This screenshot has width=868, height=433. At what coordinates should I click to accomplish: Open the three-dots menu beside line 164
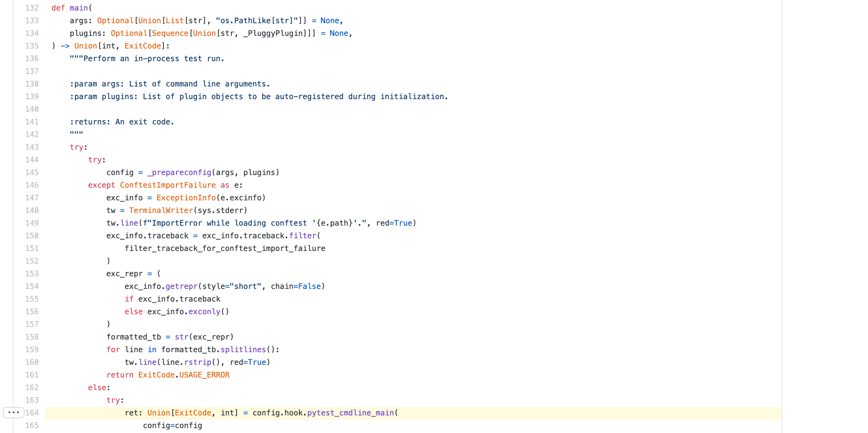(13, 412)
